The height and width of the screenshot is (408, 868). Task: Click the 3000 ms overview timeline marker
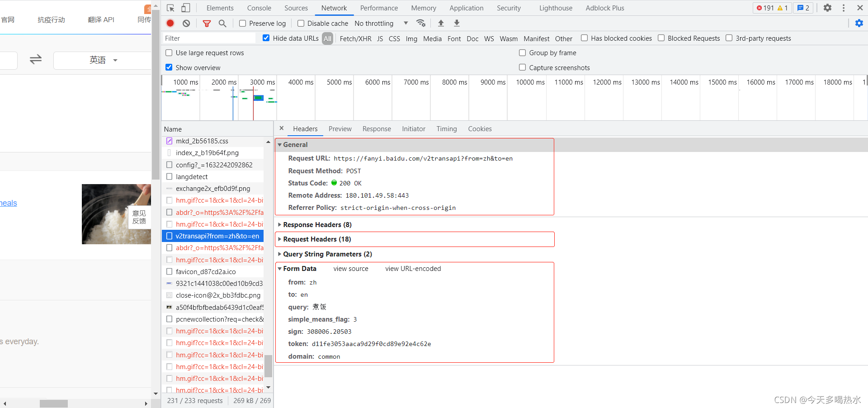coord(263,82)
